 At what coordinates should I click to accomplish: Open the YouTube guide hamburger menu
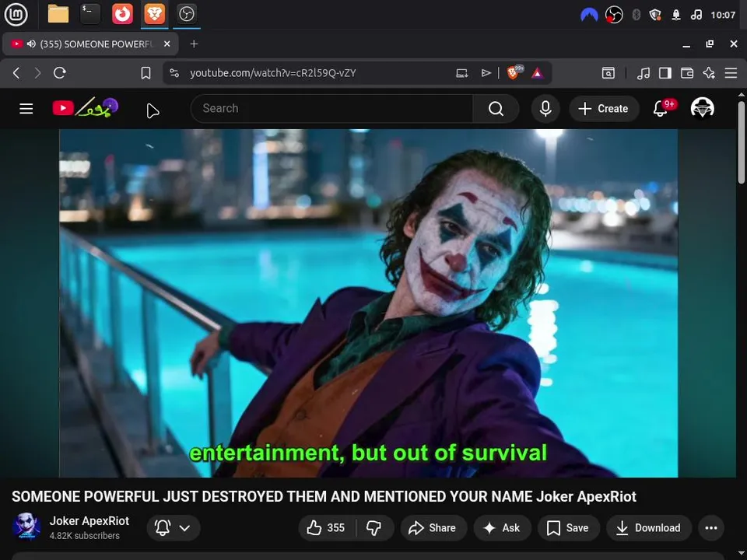click(26, 109)
